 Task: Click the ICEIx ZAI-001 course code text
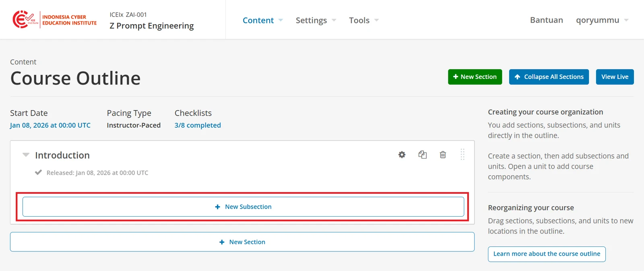[x=128, y=14]
